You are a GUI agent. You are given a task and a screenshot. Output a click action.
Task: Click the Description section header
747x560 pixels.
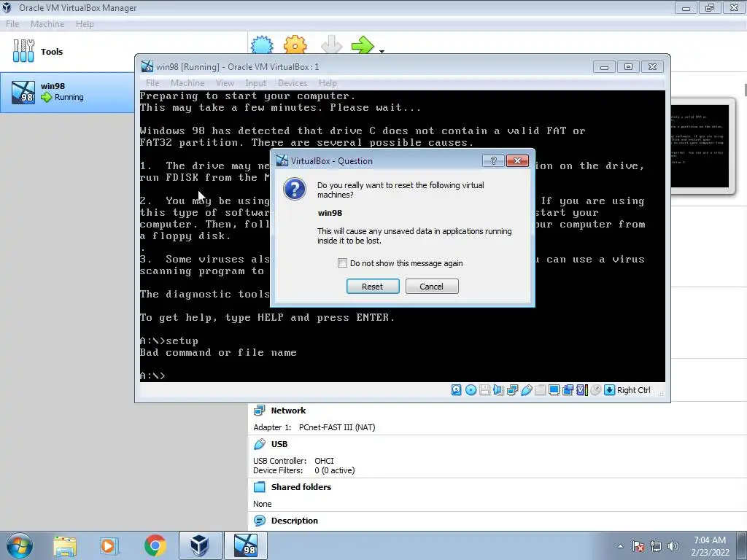click(295, 521)
